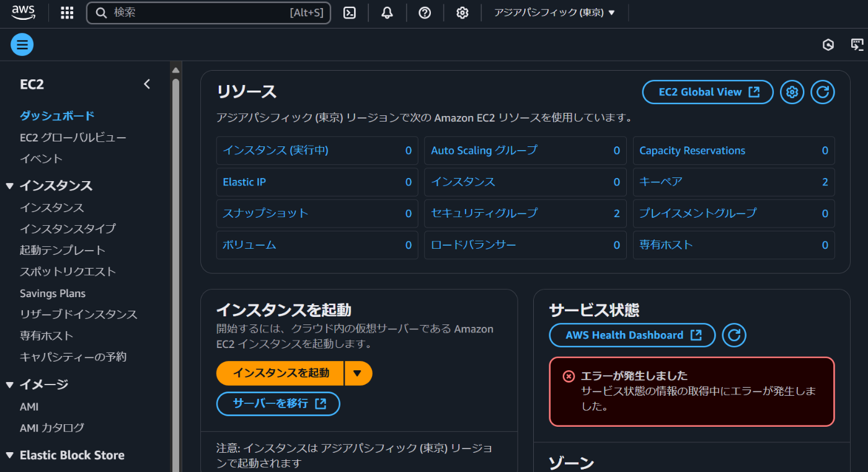Open インスタンス link under the sidebar's インスタンス section
Viewport: 868px width, 472px height.
(x=52, y=208)
